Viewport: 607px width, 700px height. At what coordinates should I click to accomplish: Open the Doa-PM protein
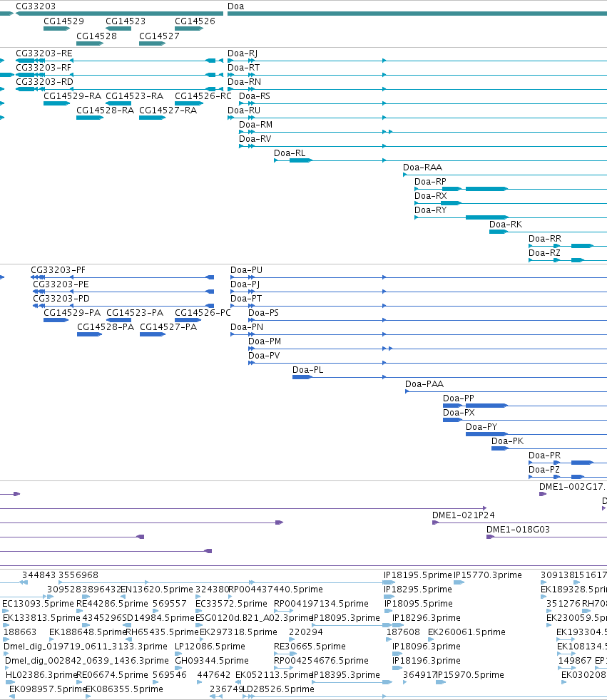point(265,341)
